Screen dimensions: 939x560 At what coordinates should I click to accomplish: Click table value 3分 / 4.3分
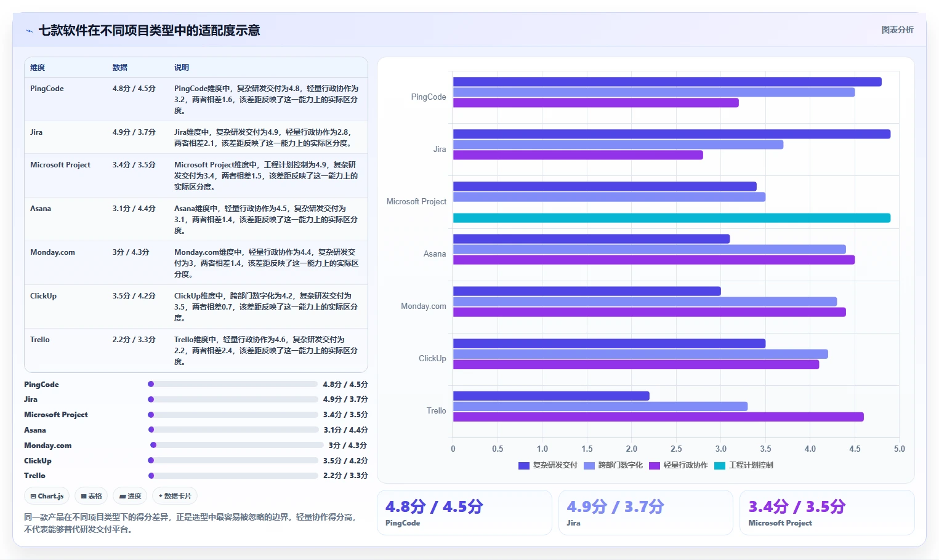click(x=131, y=252)
